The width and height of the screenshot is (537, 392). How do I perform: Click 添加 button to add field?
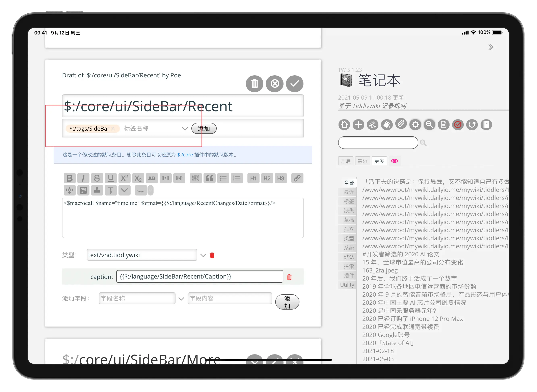click(x=287, y=302)
